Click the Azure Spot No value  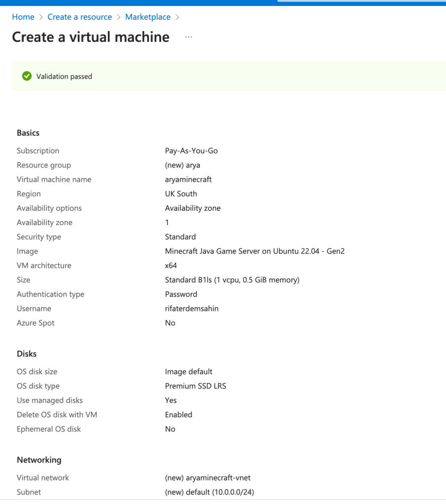(170, 323)
